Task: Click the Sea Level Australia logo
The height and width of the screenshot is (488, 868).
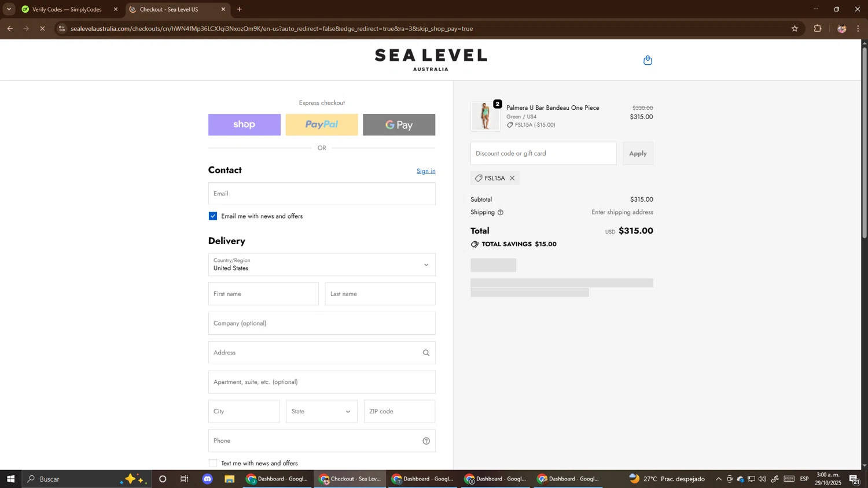Action: [x=431, y=60]
